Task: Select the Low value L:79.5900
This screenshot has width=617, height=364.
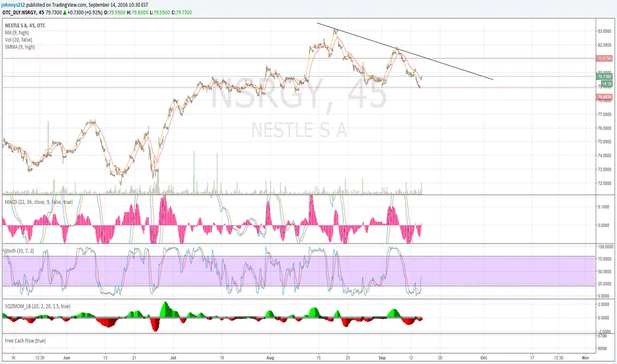Action: point(160,13)
